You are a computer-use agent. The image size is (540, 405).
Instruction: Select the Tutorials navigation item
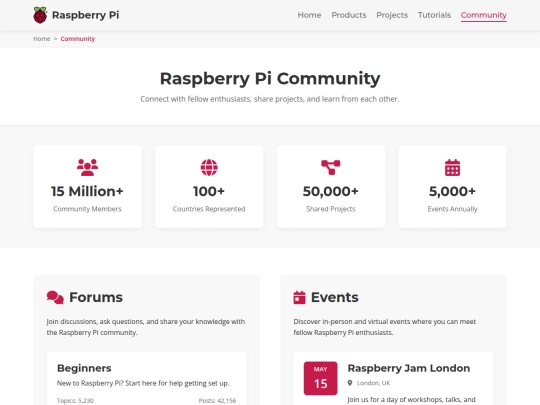pos(434,15)
